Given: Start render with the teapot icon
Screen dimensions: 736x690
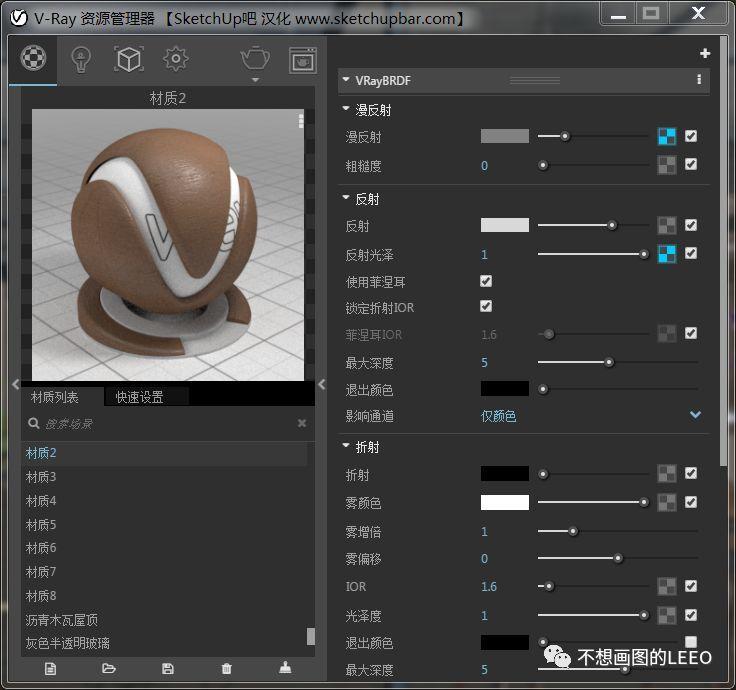Looking at the screenshot, I should click(255, 58).
